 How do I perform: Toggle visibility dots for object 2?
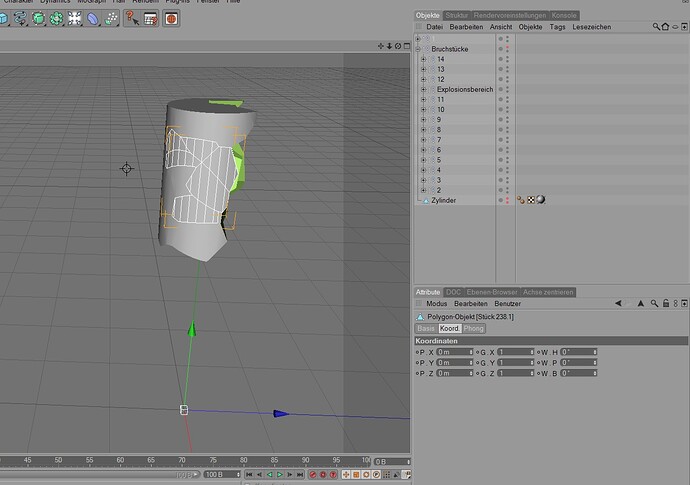pyautogui.click(x=507, y=190)
